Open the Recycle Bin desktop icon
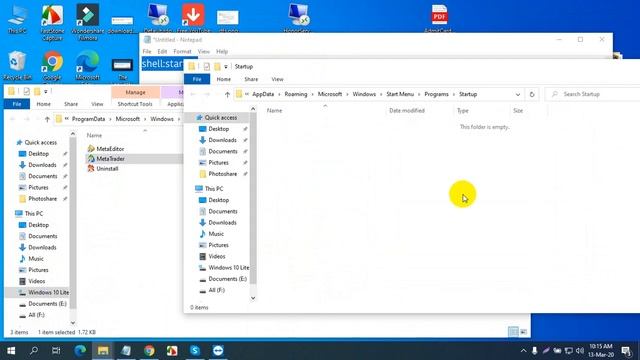640x360 pixels. click(x=17, y=65)
